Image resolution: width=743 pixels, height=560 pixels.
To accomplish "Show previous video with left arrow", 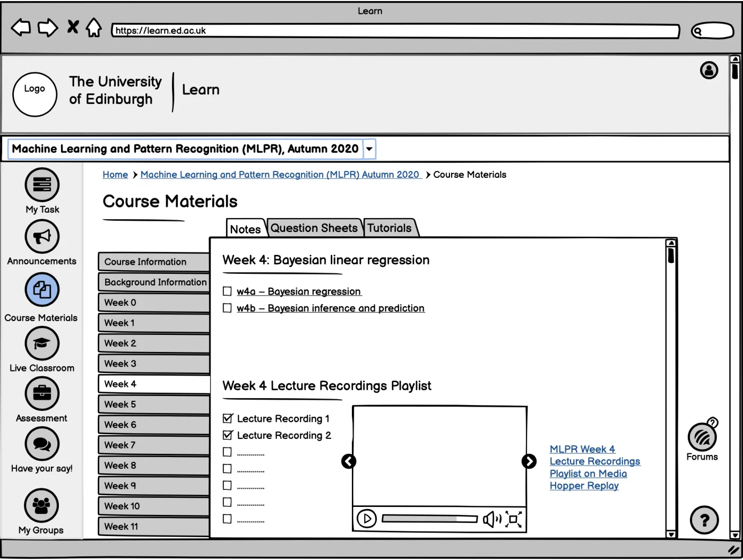I will 349,461.
